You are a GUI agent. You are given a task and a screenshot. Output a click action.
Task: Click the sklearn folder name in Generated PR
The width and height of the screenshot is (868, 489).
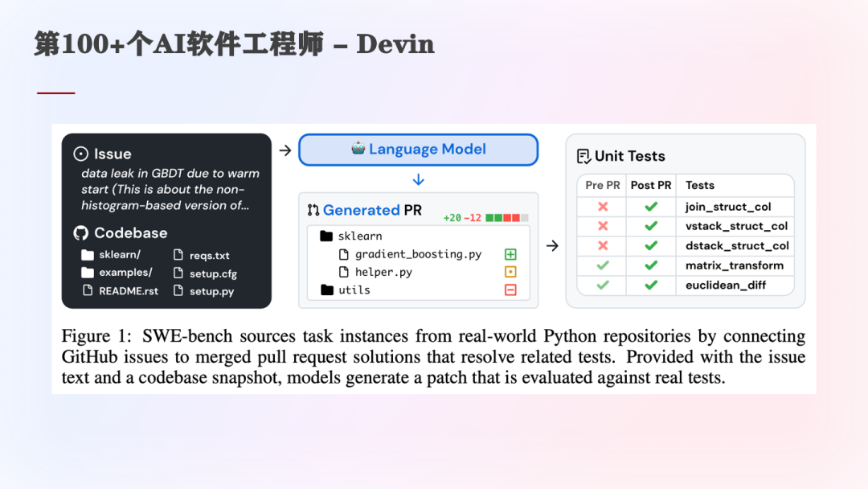[360, 236]
